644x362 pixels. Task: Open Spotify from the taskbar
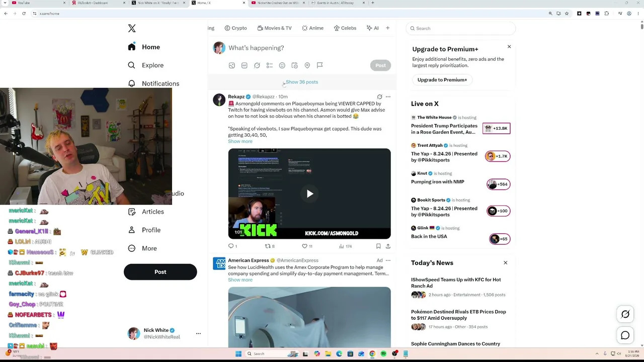click(383, 354)
